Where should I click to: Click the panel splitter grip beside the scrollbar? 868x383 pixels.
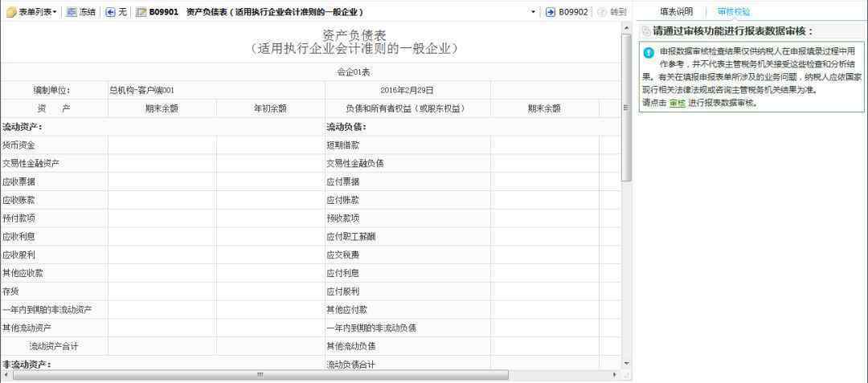[x=626, y=108]
